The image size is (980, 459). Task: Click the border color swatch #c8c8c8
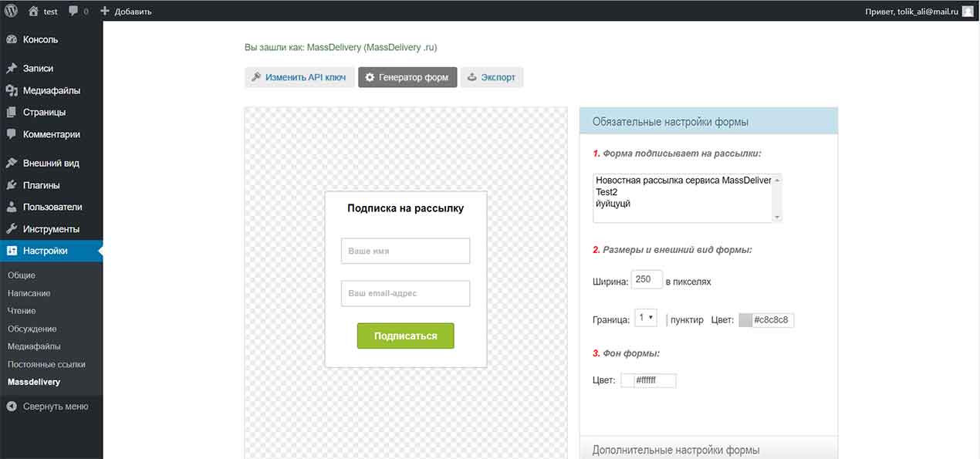pos(745,320)
